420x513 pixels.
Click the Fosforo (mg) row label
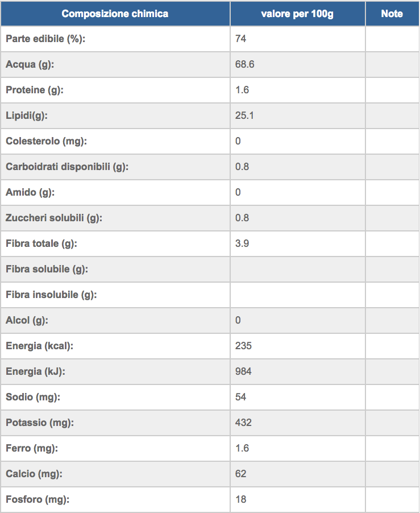coord(38,499)
